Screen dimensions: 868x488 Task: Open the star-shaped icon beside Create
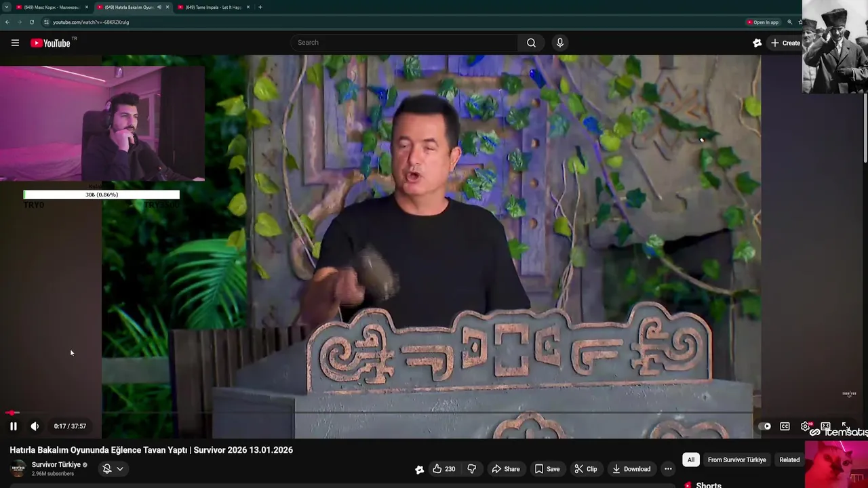tap(757, 43)
